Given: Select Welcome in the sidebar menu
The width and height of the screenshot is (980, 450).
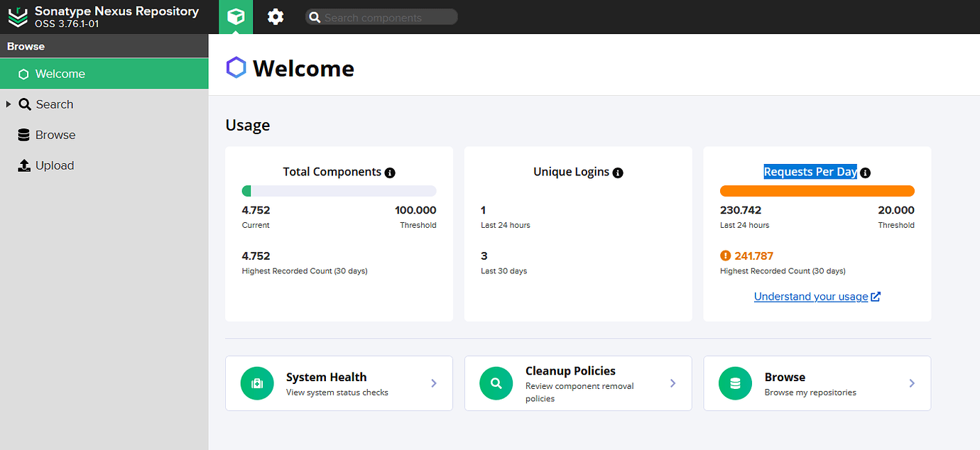Looking at the screenshot, I should (60, 74).
